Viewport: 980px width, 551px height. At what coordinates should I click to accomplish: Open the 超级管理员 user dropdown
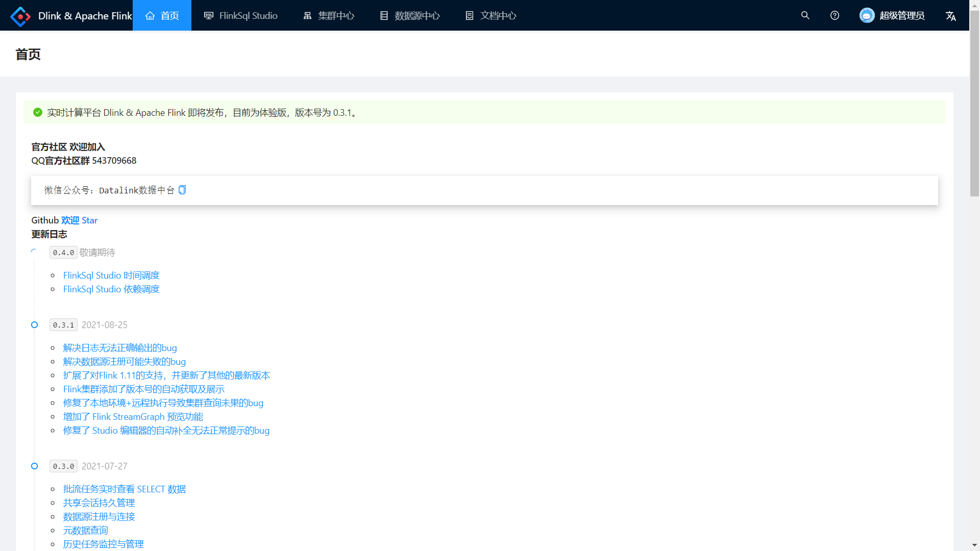[x=901, y=16]
